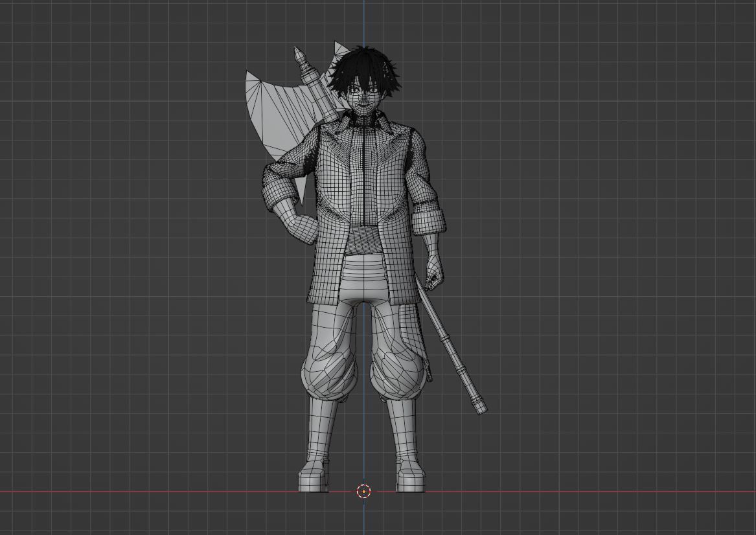Select the axe handle end near the leg
The width and height of the screenshot is (756, 535).
click(480, 405)
